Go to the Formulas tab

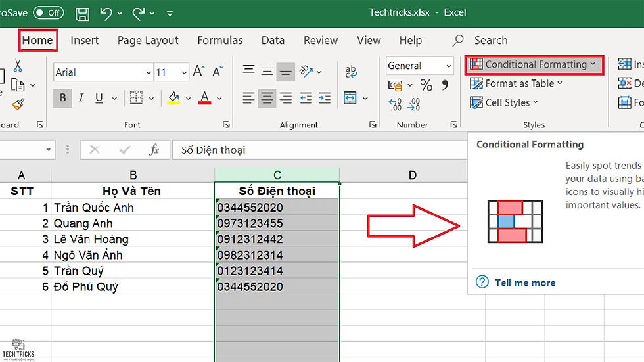coord(219,40)
